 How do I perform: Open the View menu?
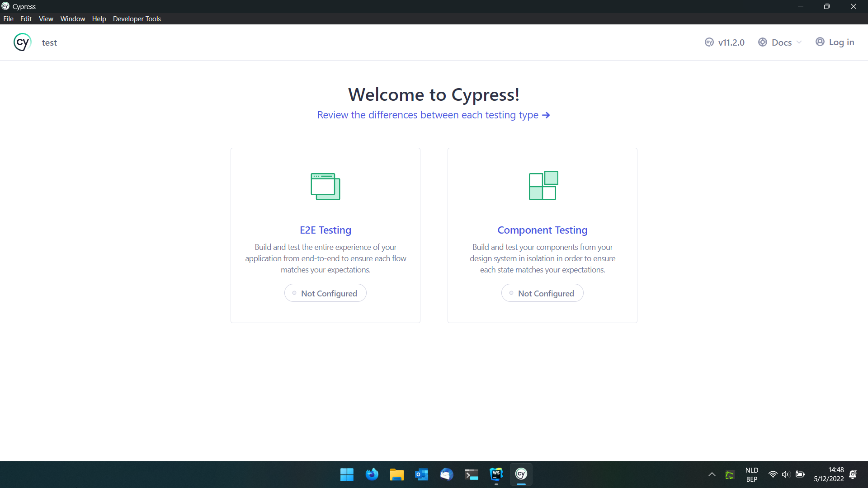click(x=46, y=19)
